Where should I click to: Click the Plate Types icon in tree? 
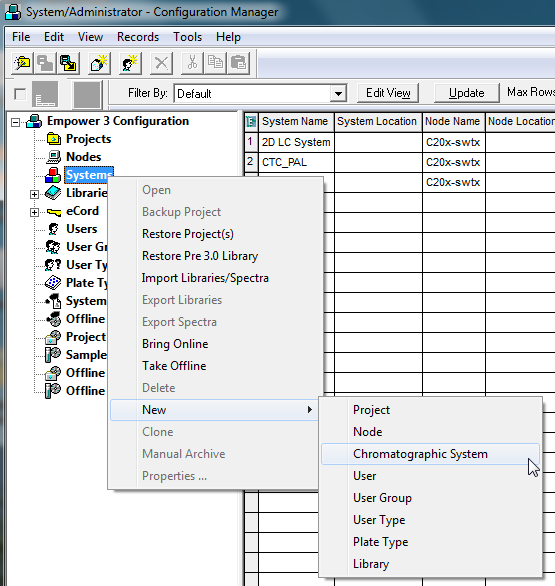[x=53, y=283]
